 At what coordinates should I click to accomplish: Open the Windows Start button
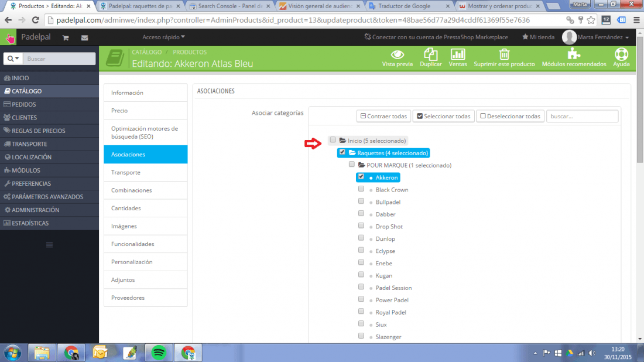12,353
